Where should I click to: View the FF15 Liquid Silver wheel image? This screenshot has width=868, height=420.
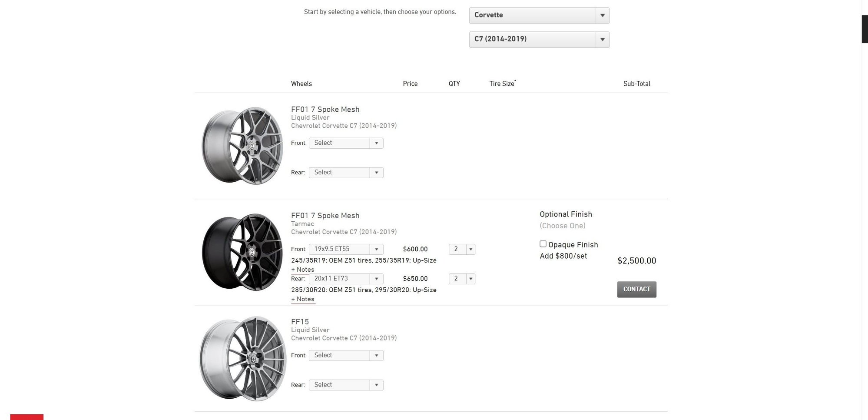coord(242,358)
